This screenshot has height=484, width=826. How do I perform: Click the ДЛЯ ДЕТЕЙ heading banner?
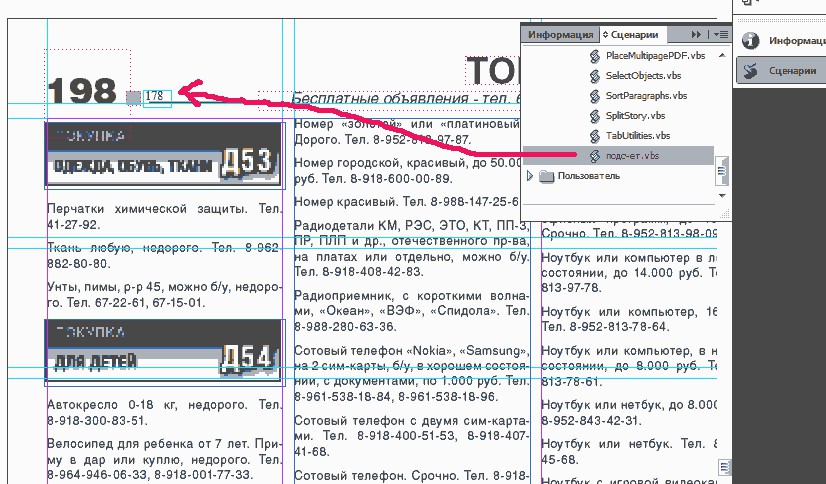[96, 362]
